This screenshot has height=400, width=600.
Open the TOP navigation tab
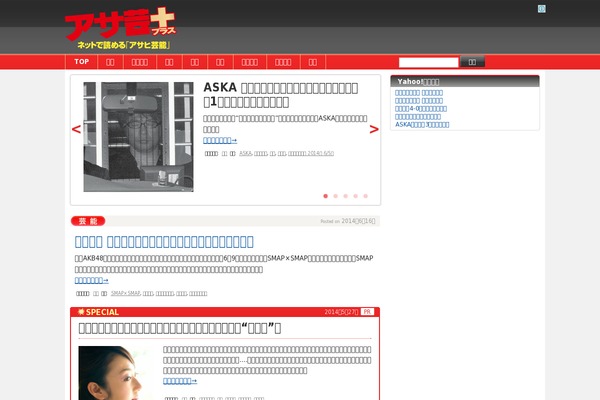coord(82,62)
